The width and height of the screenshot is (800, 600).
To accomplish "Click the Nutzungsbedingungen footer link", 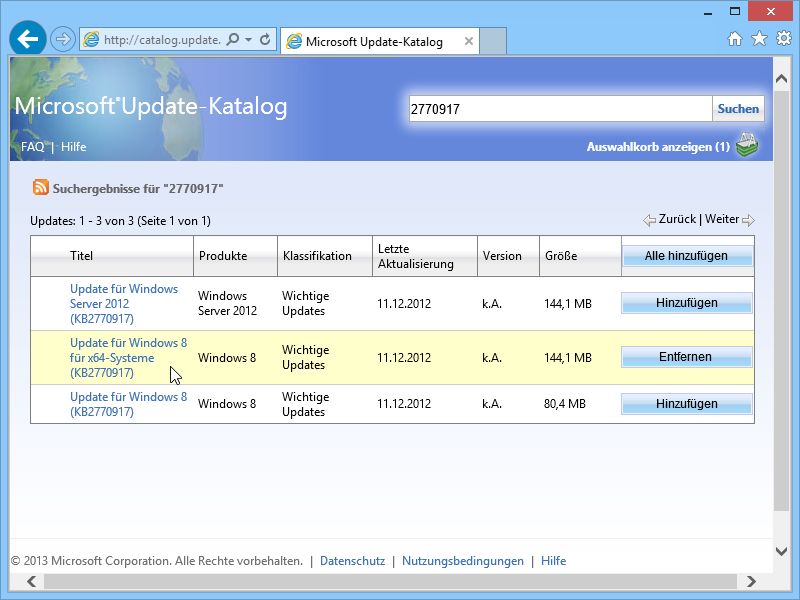I will 463,561.
